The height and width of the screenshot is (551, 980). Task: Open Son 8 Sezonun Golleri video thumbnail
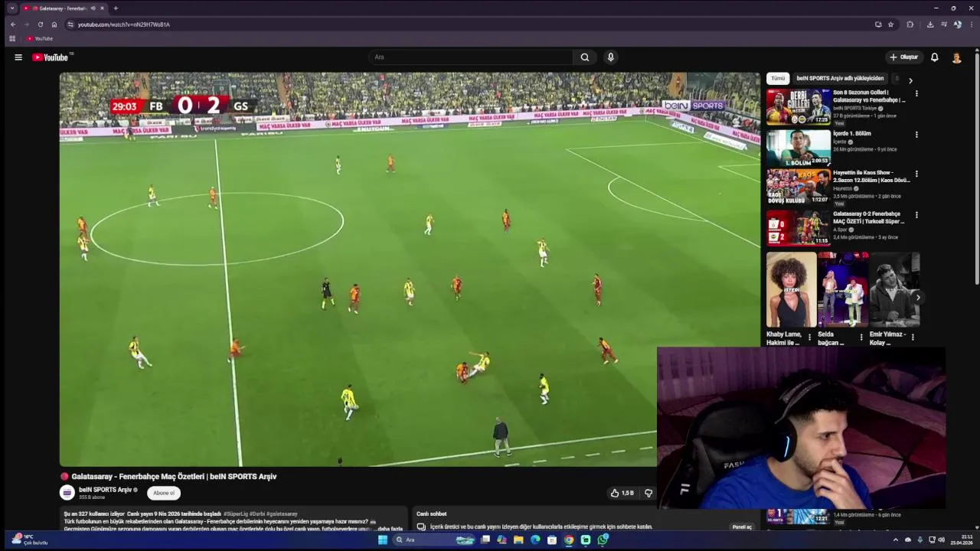pos(799,106)
